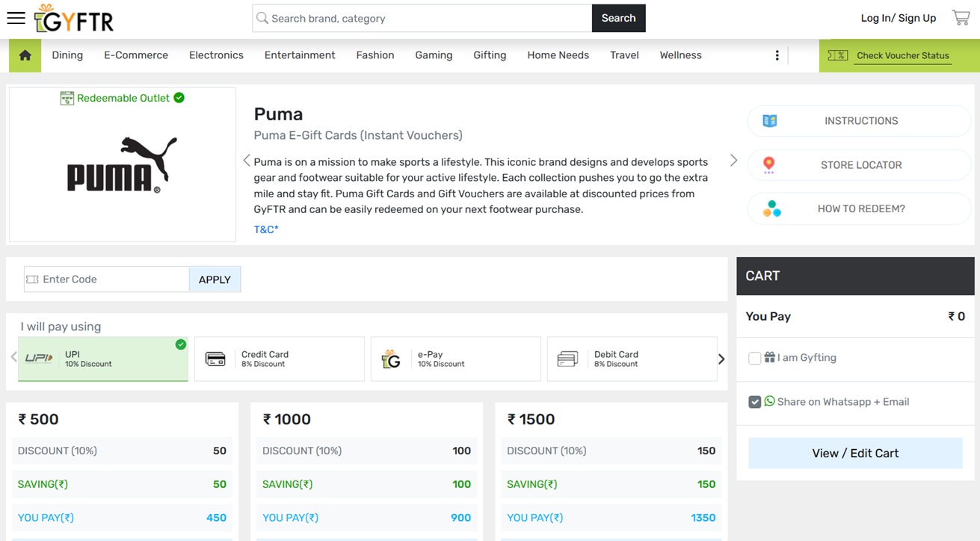Open the hamburger navigation menu
The width and height of the screenshot is (980, 541).
pos(16,18)
